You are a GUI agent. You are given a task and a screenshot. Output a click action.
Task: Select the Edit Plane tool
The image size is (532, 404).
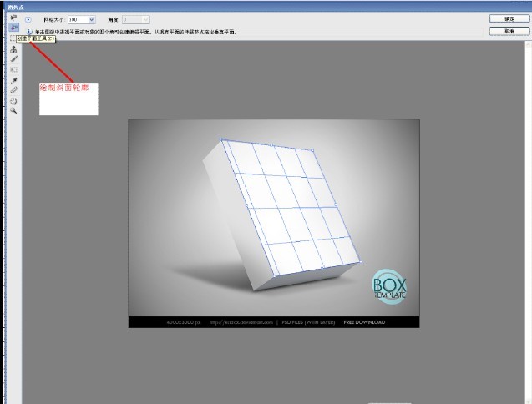pyautogui.click(x=13, y=18)
